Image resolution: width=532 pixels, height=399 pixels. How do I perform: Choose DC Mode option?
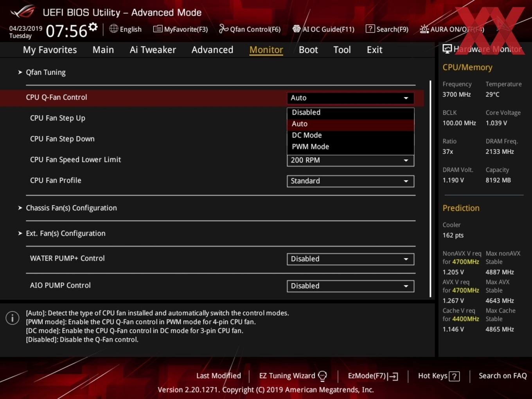point(350,135)
